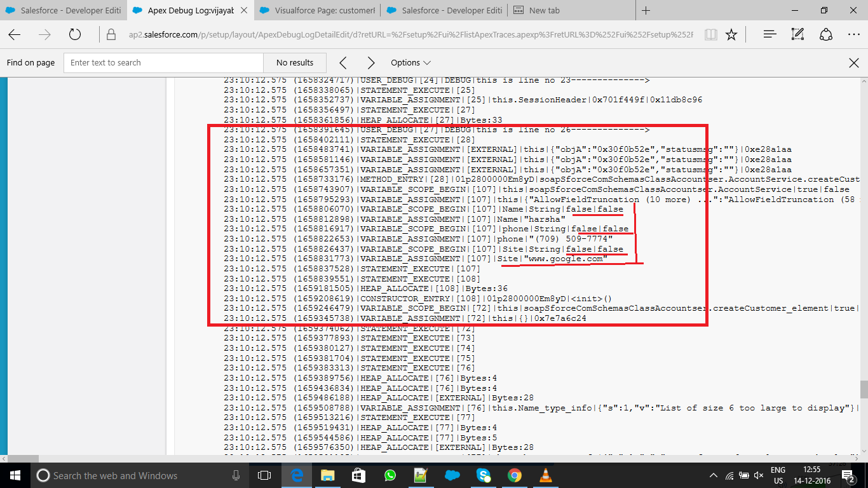868x488 pixels.
Task: Unmute the system volume in the tray
Action: (759, 475)
